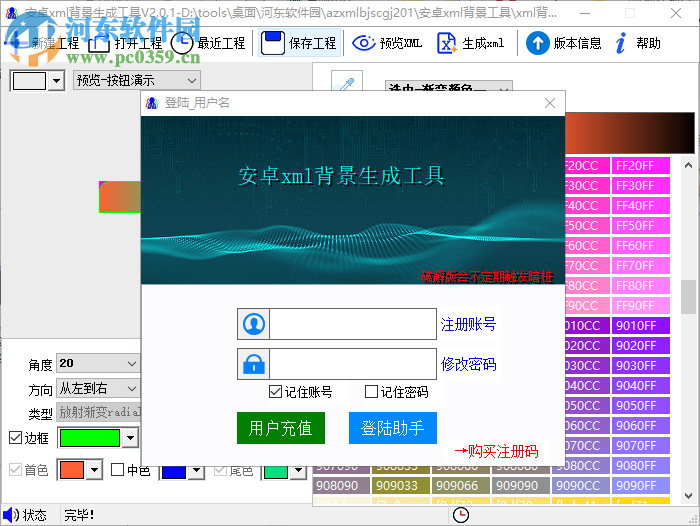Open the 修改密码 link
Screen dimensions: 700x526
click(468, 364)
